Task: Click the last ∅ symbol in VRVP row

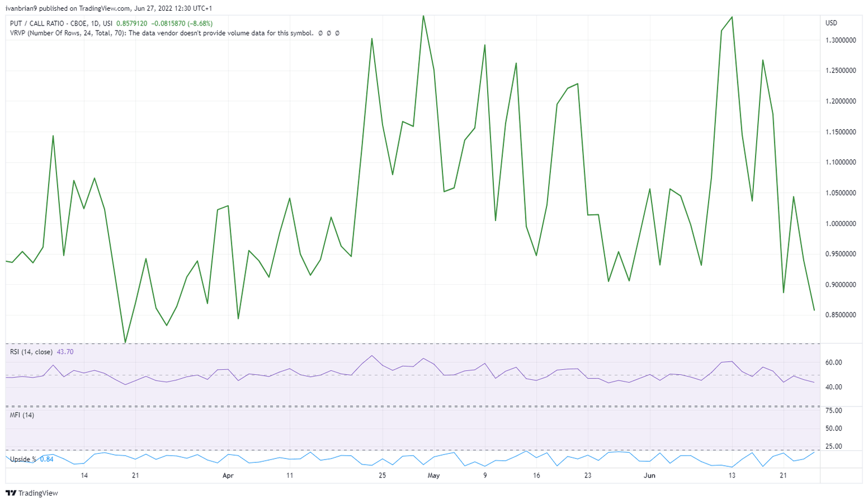Action: tap(337, 33)
